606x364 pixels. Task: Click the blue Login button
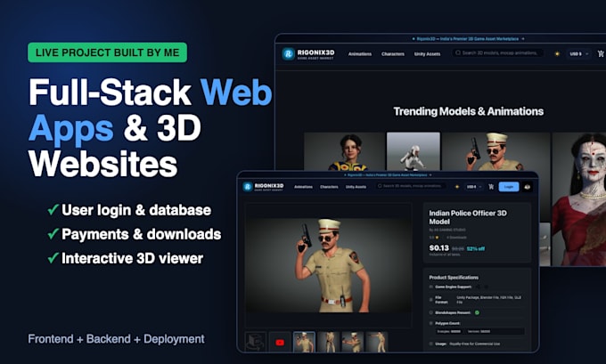[x=509, y=187]
